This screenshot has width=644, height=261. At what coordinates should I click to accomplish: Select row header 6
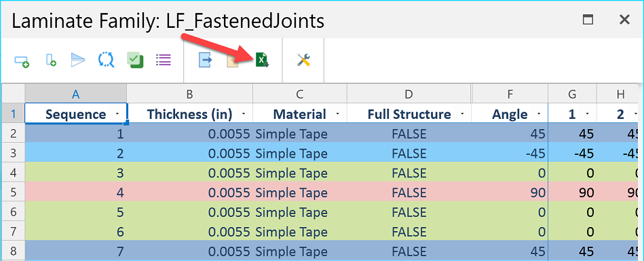pos(13,212)
